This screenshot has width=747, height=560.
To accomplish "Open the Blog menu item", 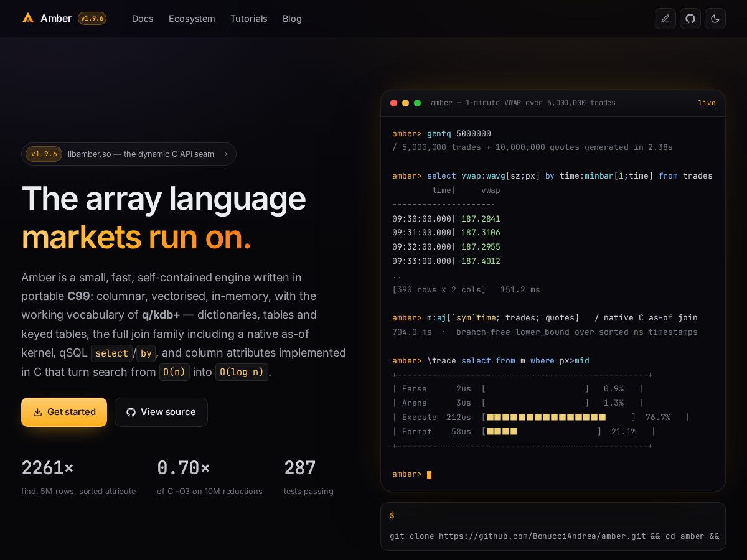I will pos(292,19).
